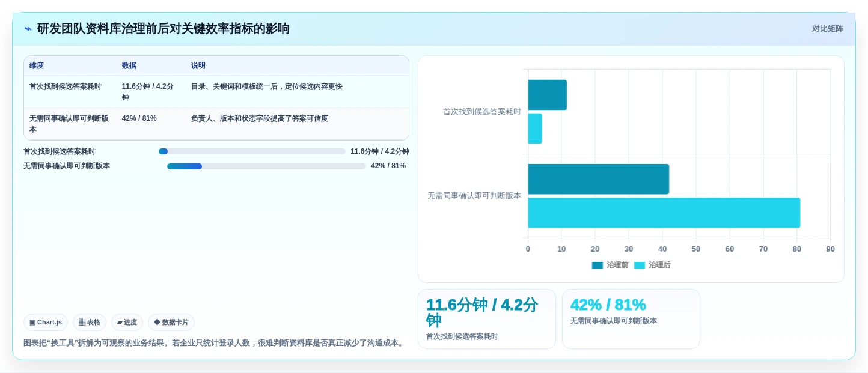
Task: Select the 无需同事确认即可判断版本 table cell
Action: [x=69, y=124]
